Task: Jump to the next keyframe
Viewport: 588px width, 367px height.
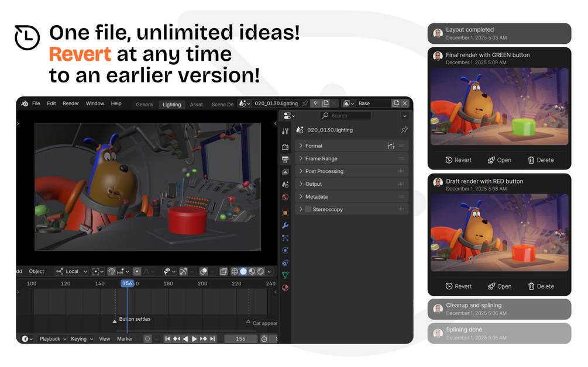Action: click(x=203, y=339)
